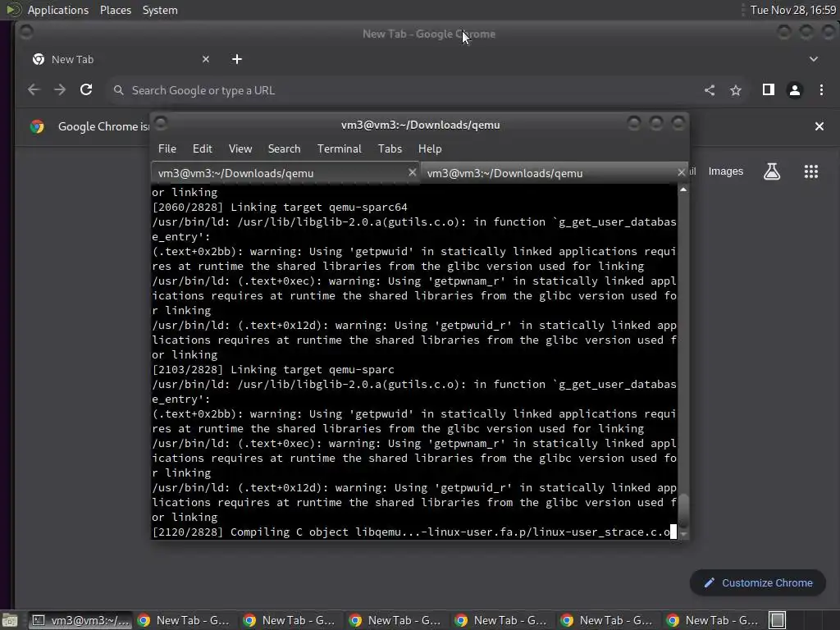Open the terminal File menu
Viewport: 840px width, 630px height.
pos(167,149)
